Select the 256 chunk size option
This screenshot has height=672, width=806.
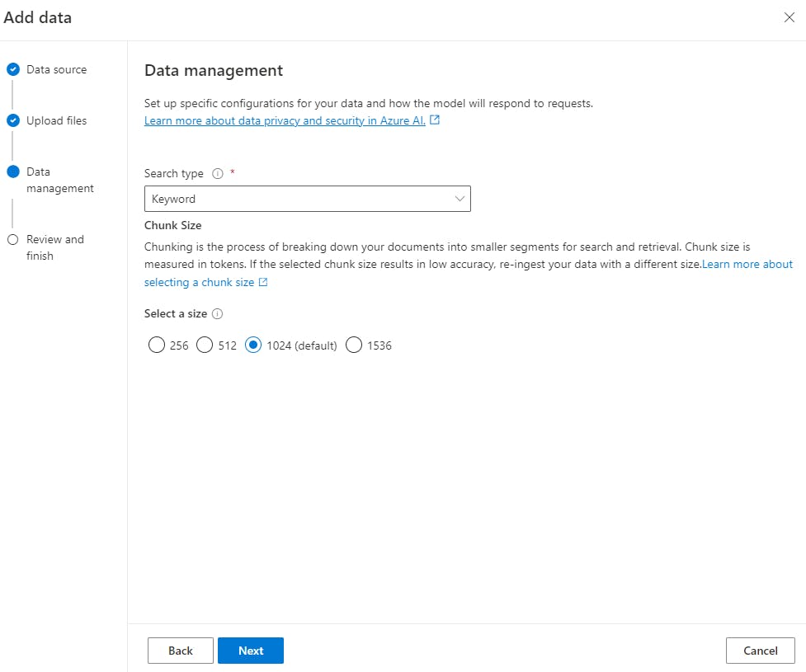pyautogui.click(x=157, y=345)
